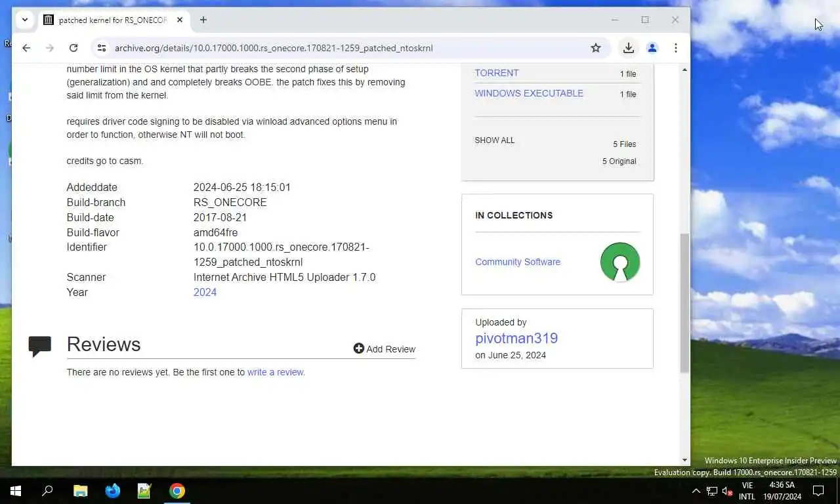This screenshot has width=840, height=504.
Task: Reload the archive.org page
Action: point(73,48)
